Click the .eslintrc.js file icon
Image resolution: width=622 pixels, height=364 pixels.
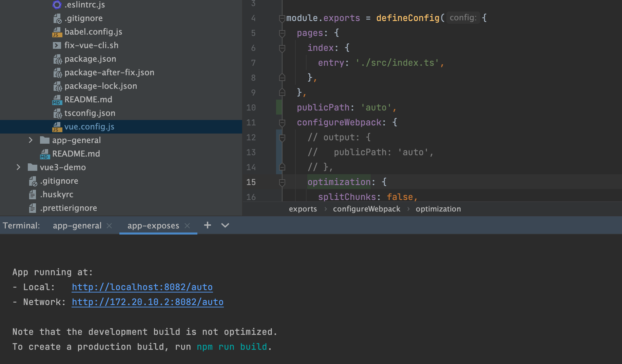click(x=57, y=5)
